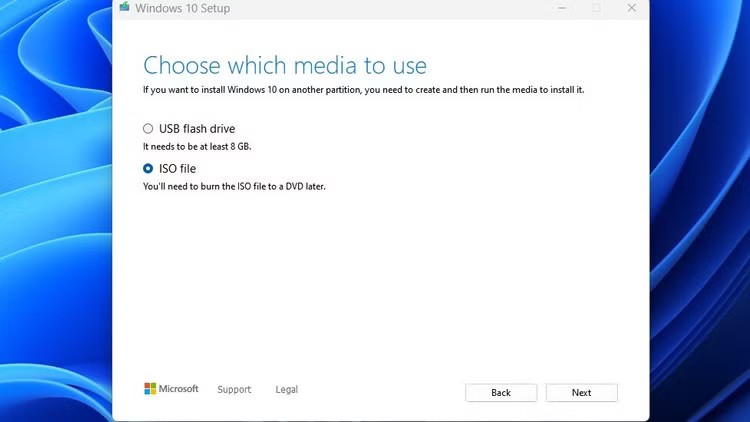Click the Microsoft wordmark text in footer
Screen dimensions: 750x422
pyautogui.click(x=179, y=389)
